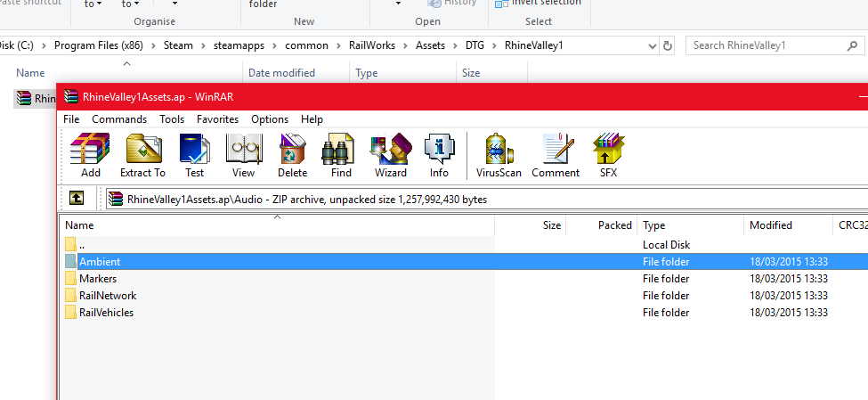
Task: Expand chevron after common breadcrumb
Action: (338, 45)
